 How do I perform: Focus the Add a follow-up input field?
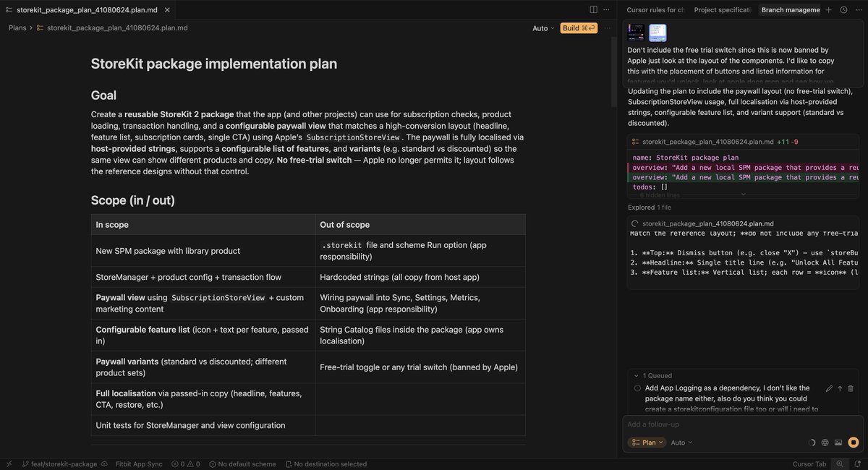pos(742,424)
